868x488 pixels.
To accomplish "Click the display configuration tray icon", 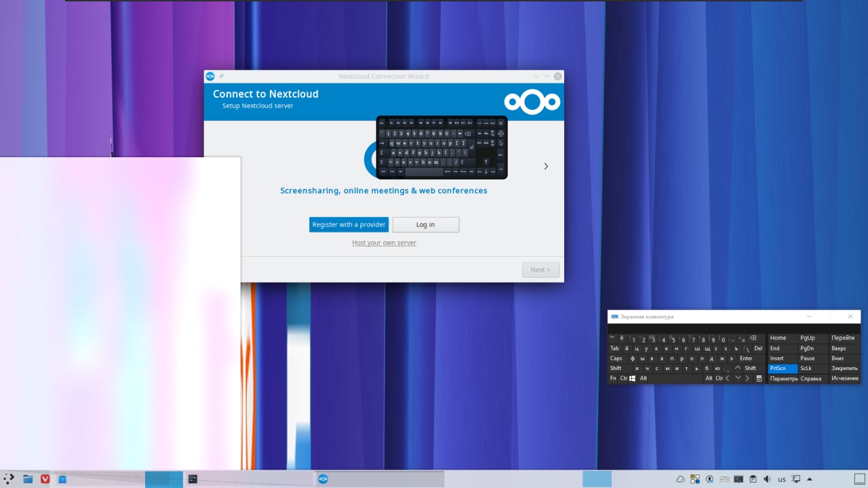I will (796, 479).
